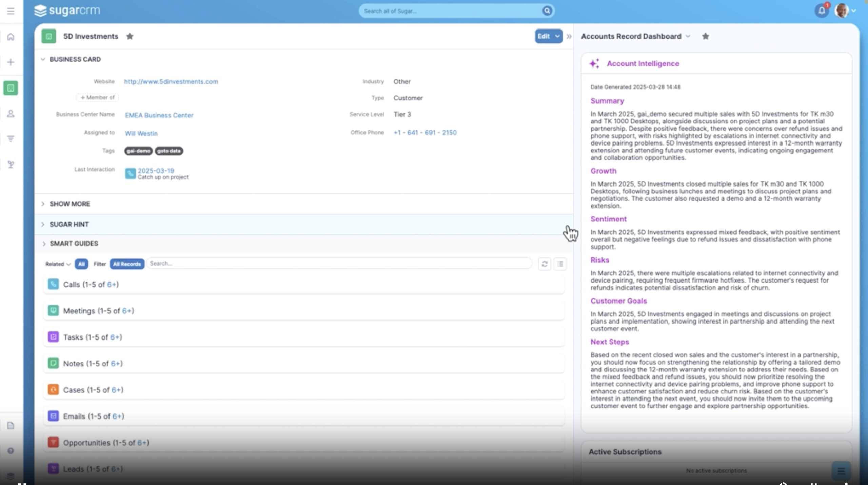
Task: Open the notifications bell
Action: click(822, 11)
